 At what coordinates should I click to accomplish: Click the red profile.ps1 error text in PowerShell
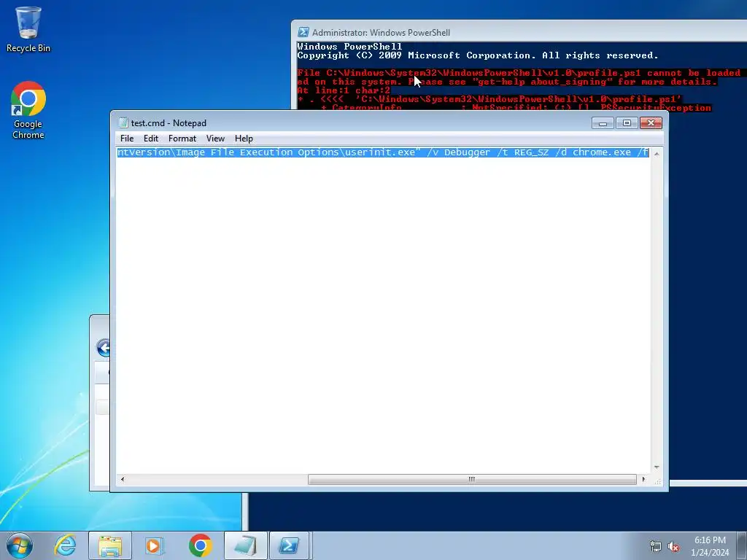pyautogui.click(x=519, y=90)
